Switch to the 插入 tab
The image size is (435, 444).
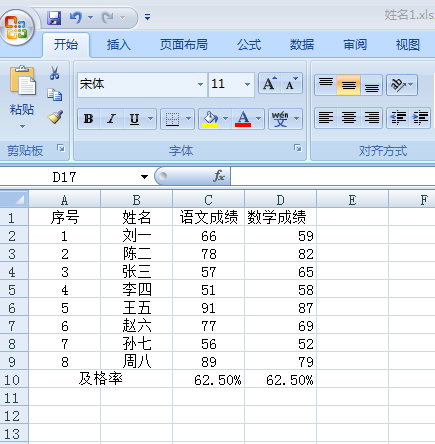(x=118, y=44)
